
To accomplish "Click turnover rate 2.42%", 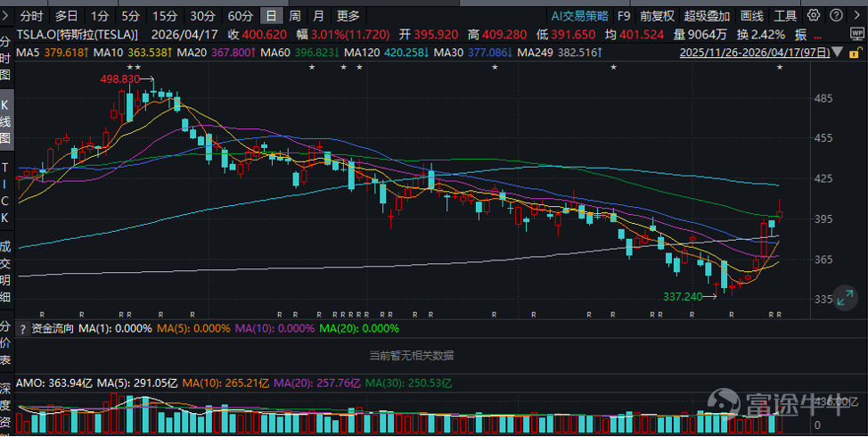I will [768, 35].
